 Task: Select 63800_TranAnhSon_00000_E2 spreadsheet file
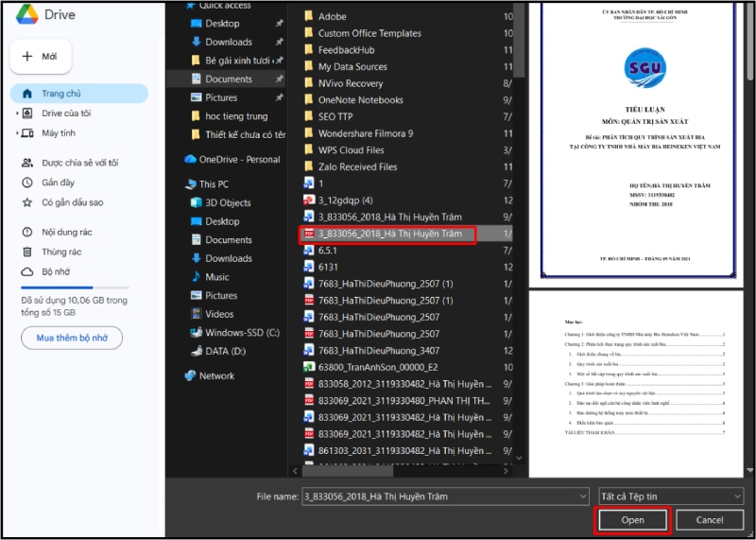pyautogui.click(x=378, y=367)
